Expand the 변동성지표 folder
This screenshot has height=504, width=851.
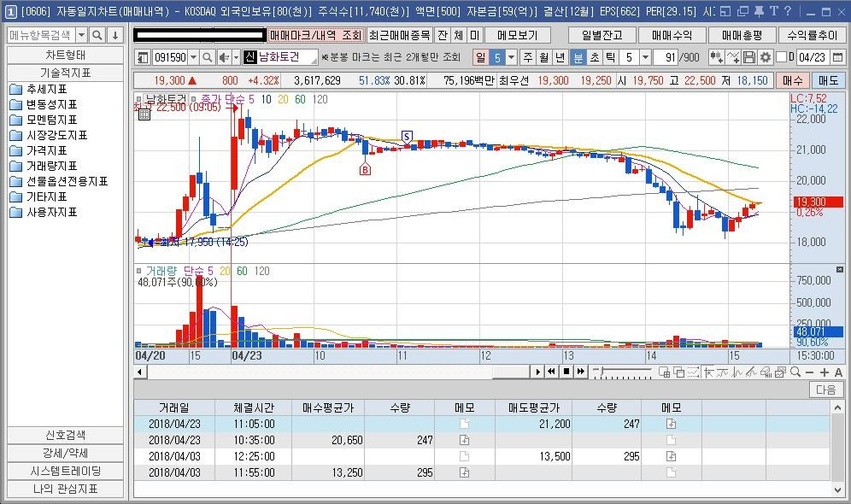coord(44,104)
